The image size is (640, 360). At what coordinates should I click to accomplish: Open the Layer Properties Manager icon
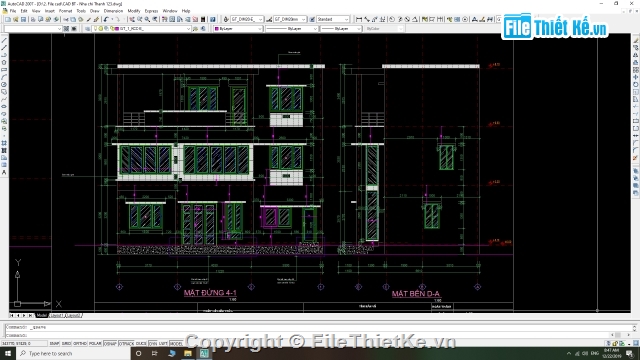coord(87,29)
